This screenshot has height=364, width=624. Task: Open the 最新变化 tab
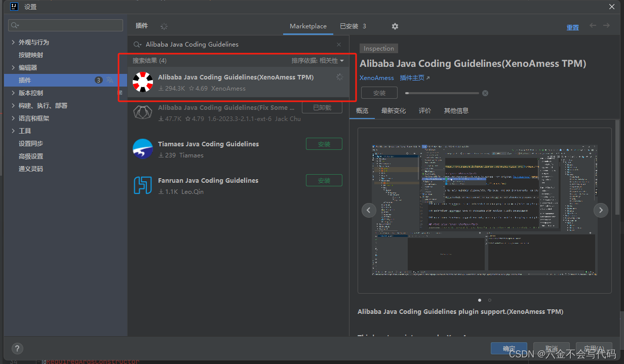394,111
